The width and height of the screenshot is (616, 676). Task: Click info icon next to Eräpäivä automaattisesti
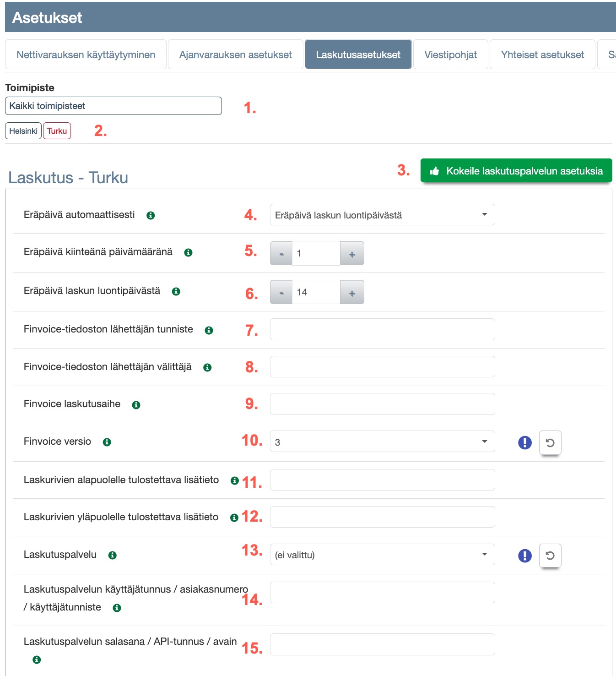click(151, 215)
